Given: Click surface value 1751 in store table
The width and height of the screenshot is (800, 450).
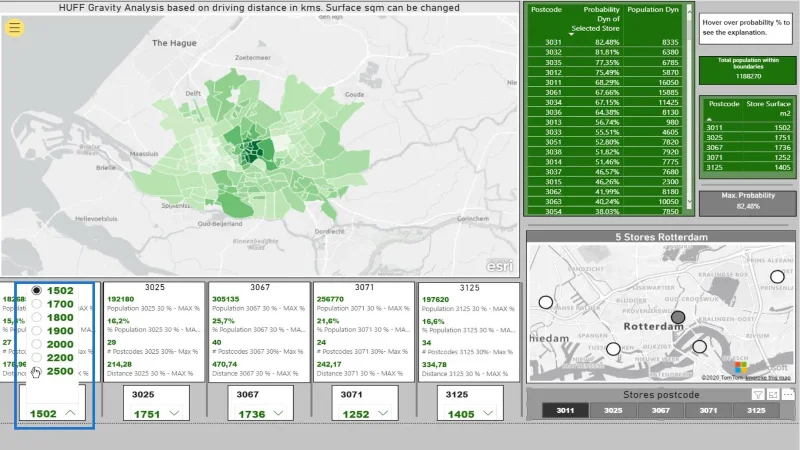Looking at the screenshot, I should [x=782, y=137].
